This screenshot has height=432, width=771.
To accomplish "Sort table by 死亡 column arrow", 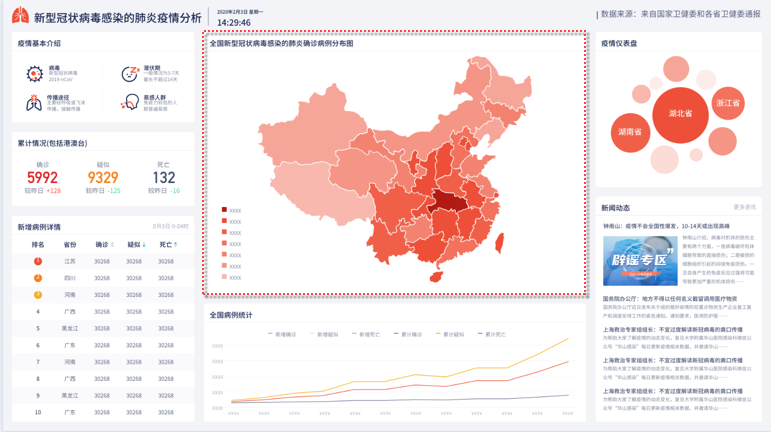I will [x=176, y=245].
